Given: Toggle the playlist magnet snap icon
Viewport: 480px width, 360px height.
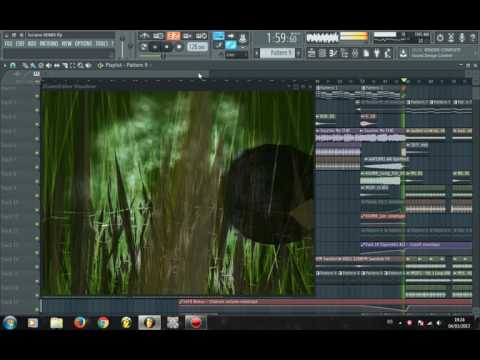Looking at the screenshot, I should pos(13,66).
